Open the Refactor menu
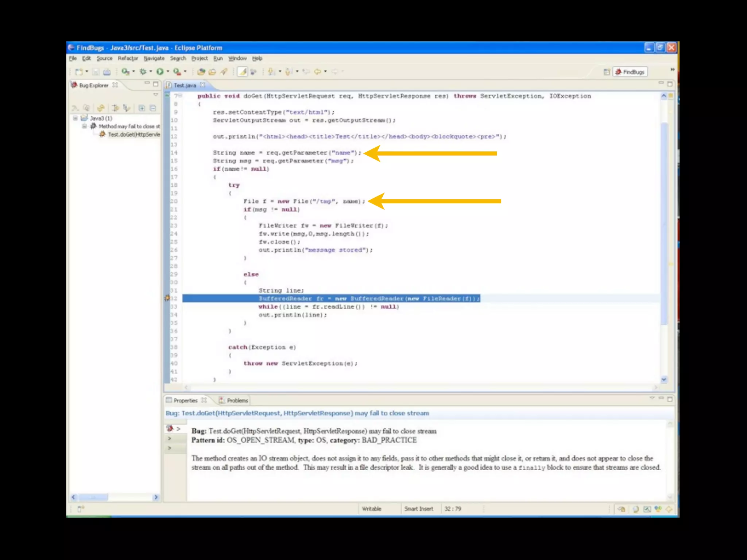 (x=128, y=58)
